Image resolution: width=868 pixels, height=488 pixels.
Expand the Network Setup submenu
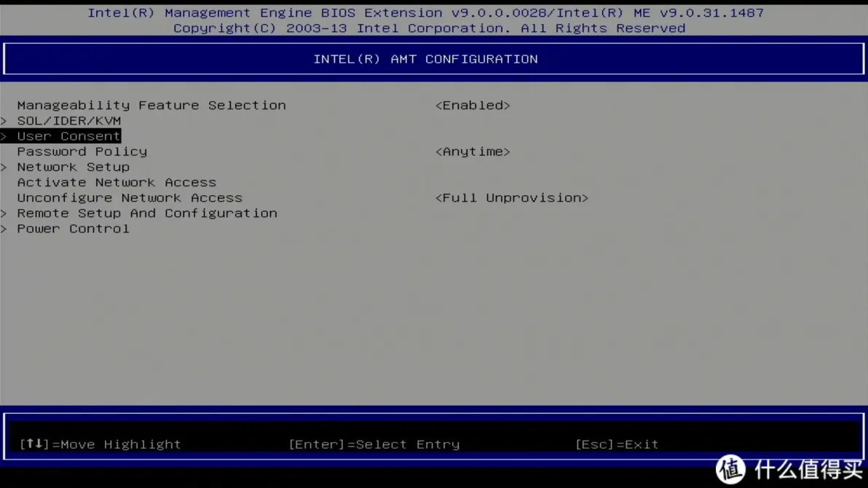tap(73, 167)
